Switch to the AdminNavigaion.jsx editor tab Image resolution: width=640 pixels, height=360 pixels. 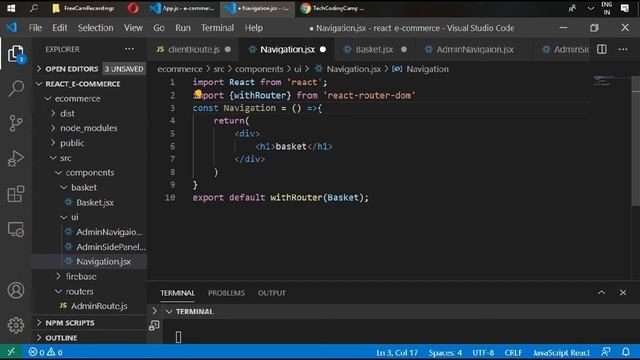click(x=475, y=49)
